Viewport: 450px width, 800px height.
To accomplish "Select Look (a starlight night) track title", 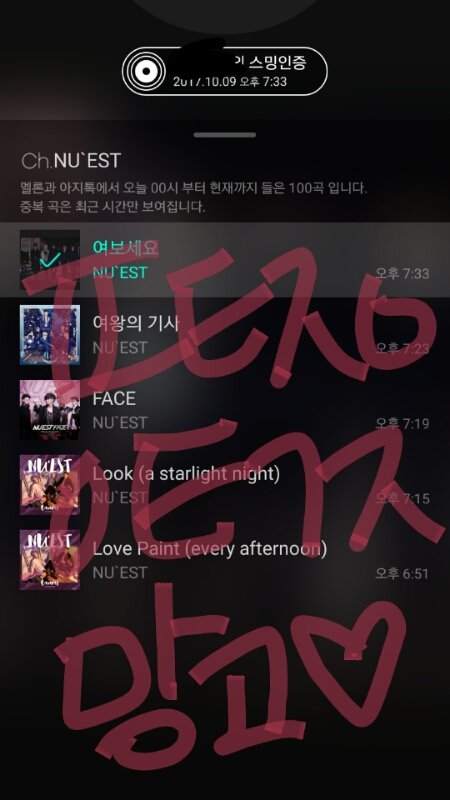I will pyautogui.click(x=186, y=474).
